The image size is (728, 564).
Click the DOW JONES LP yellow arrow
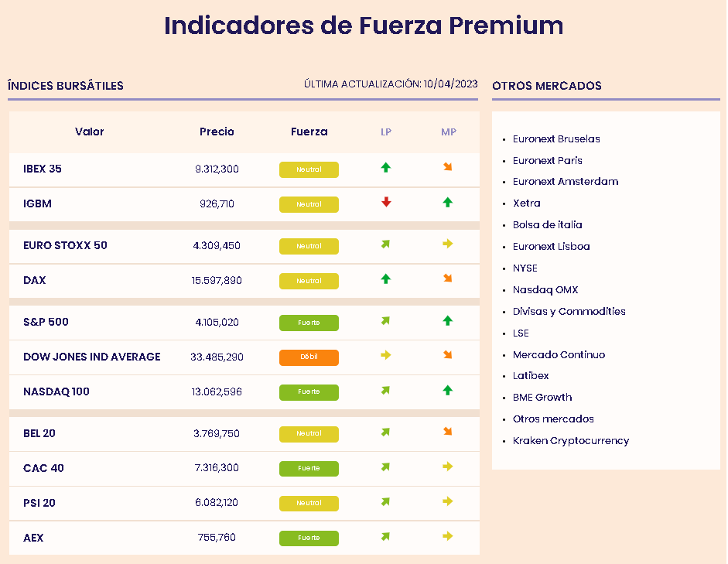click(x=386, y=355)
